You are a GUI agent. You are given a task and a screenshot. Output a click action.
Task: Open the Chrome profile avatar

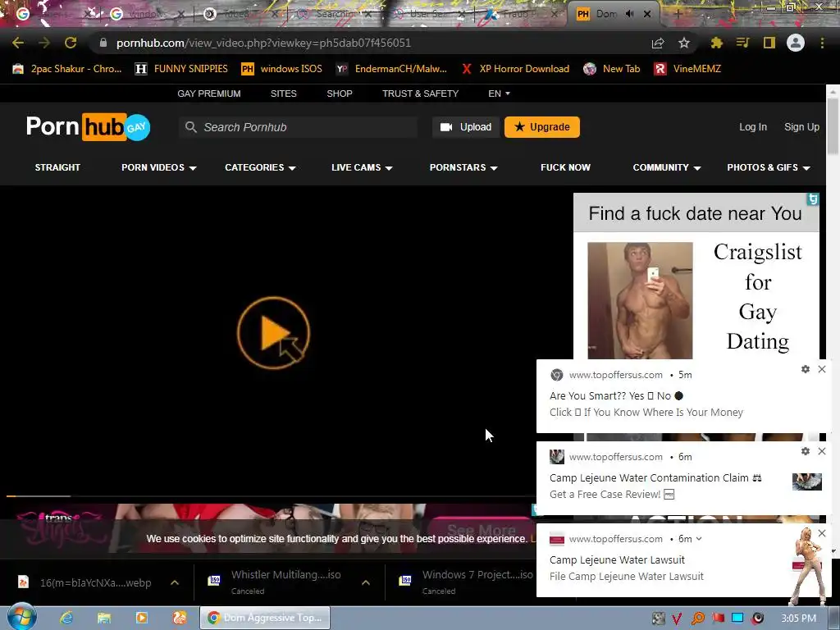[x=796, y=43]
